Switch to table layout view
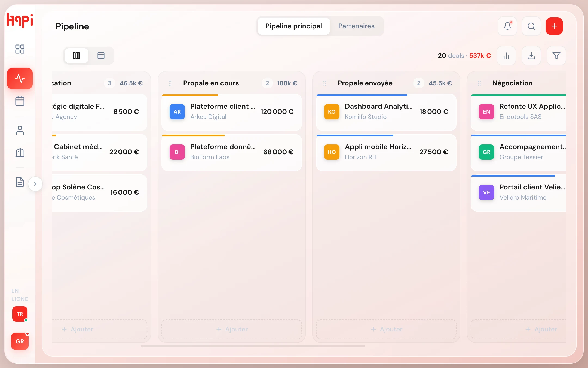 (x=101, y=56)
